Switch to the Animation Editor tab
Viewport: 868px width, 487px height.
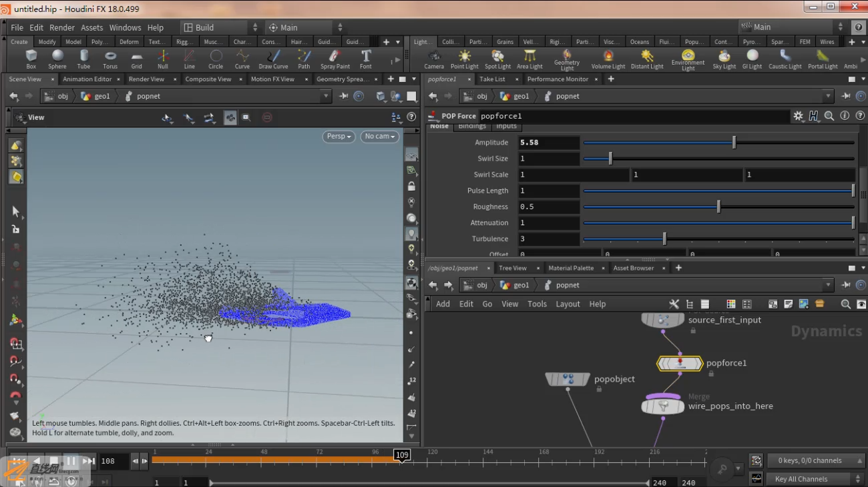click(x=87, y=79)
